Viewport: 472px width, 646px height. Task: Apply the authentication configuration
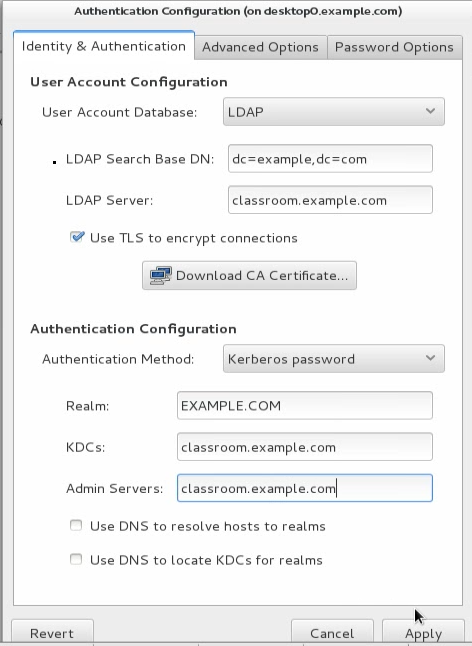(423, 633)
